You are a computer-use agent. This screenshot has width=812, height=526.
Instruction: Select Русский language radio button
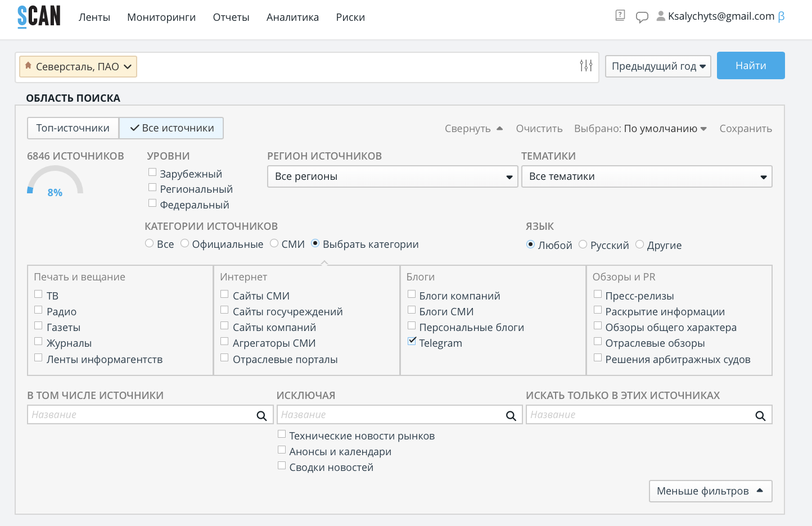tap(583, 244)
